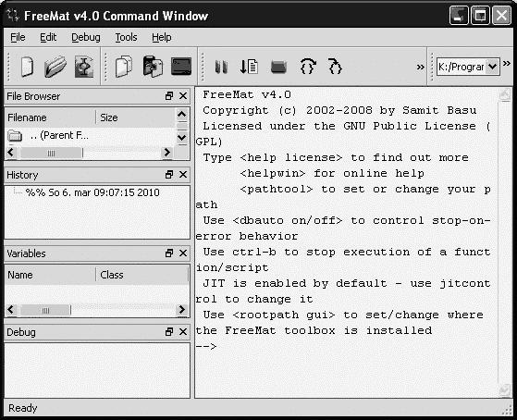The width and height of the screenshot is (517, 420).
Task: Close the History panel
Action: pos(183,175)
